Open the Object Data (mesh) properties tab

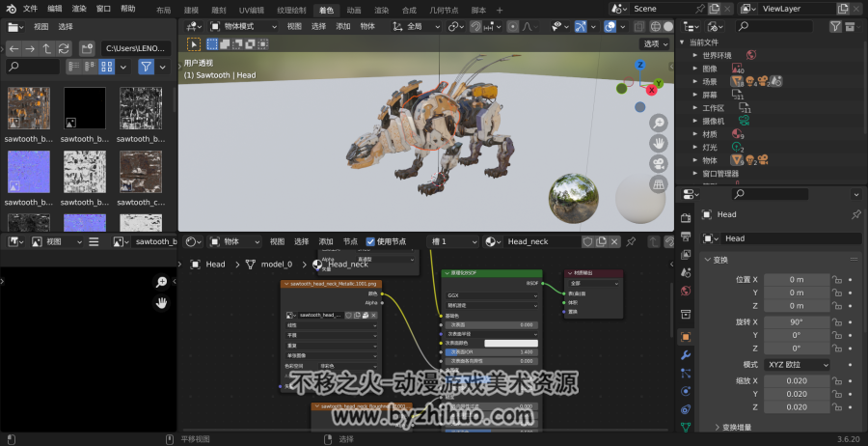point(686,427)
